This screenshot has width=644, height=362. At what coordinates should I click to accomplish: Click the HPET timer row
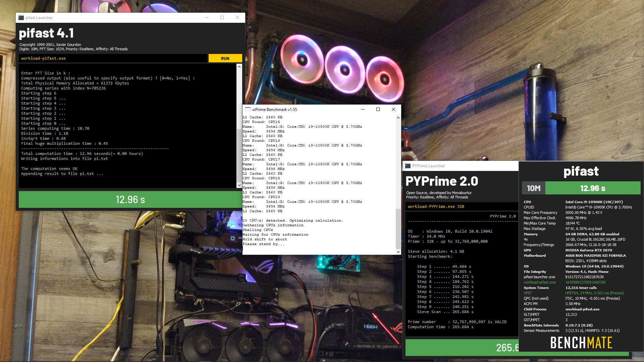point(574,293)
